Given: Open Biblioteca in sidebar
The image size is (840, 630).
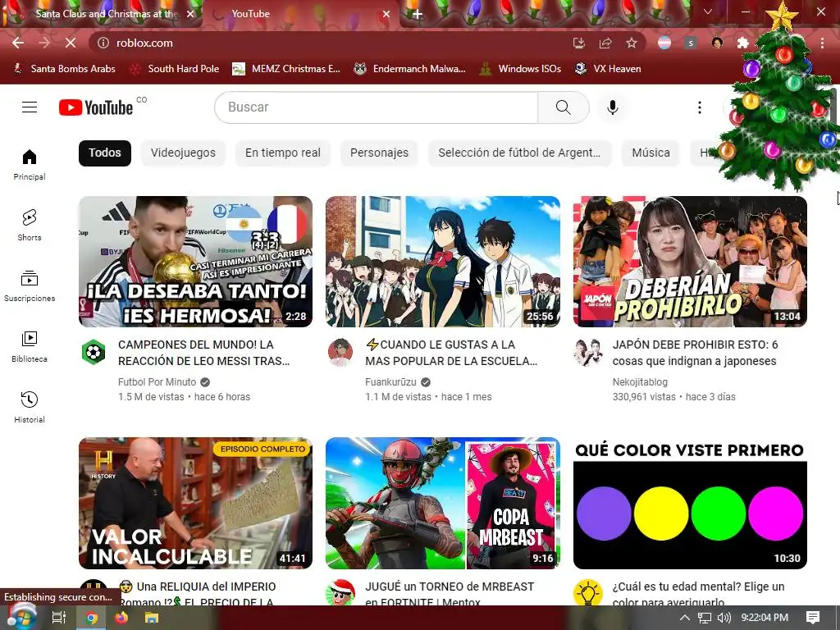Looking at the screenshot, I should [30, 347].
